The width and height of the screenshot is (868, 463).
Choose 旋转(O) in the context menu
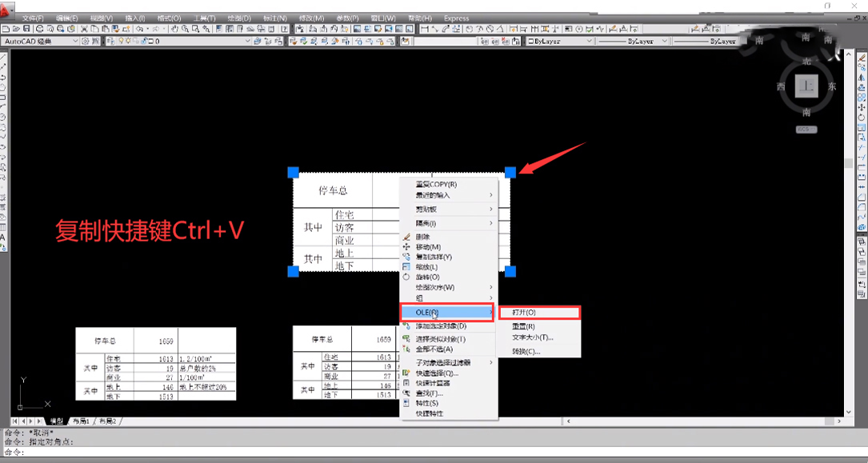click(449, 277)
